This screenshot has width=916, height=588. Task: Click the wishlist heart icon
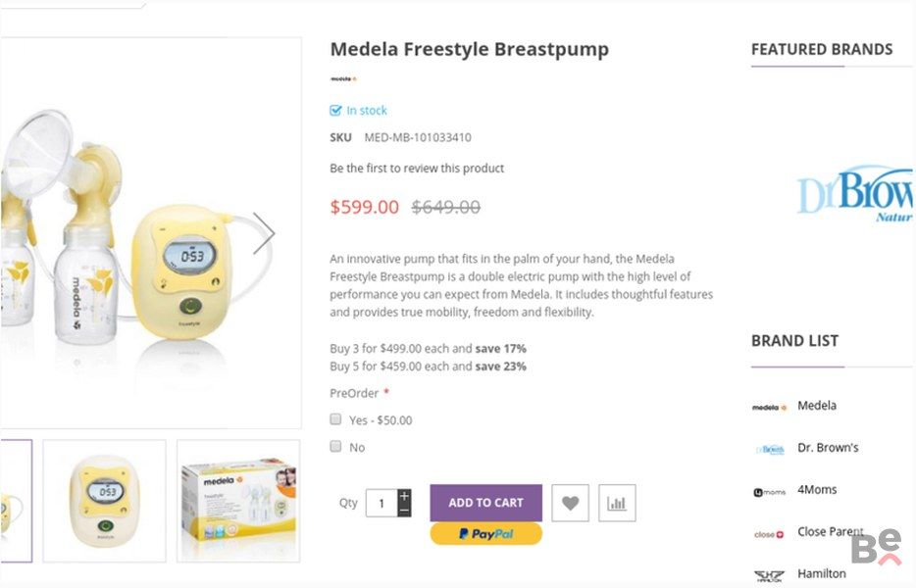[x=570, y=503]
